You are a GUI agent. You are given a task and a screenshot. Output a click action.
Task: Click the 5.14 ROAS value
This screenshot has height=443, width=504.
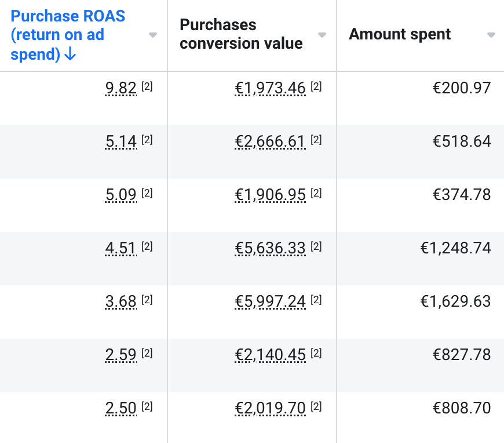pyautogui.click(x=120, y=141)
